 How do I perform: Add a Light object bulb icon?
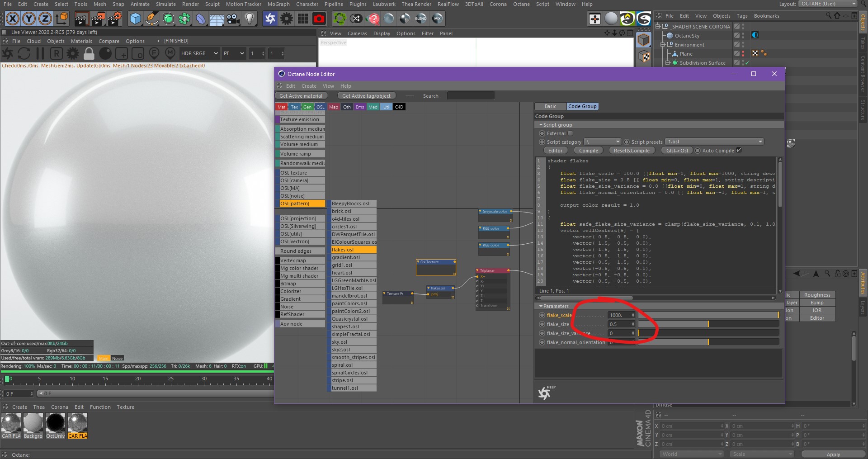249,19
